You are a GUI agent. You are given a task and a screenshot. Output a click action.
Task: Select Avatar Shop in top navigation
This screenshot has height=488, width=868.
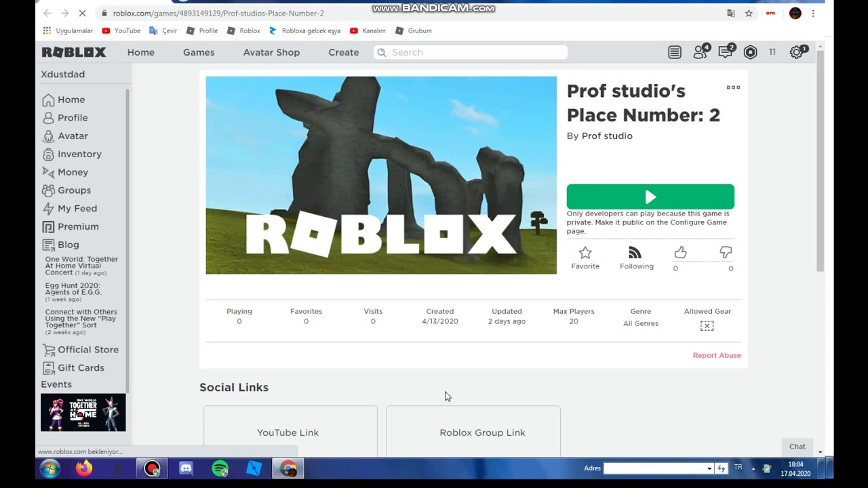[271, 52]
